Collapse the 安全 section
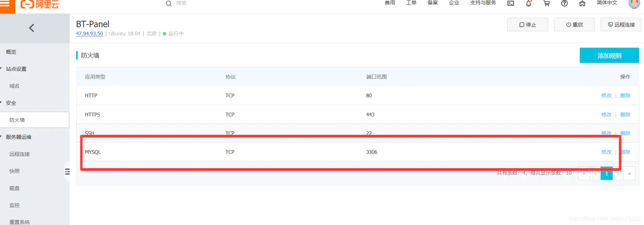This screenshot has height=225, width=644. pyautogui.click(x=11, y=103)
